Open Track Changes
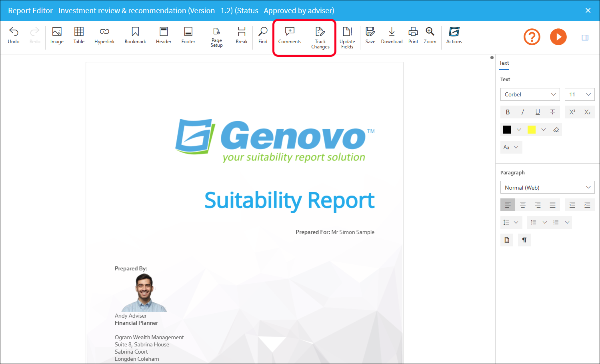Image resolution: width=600 pixels, height=364 pixels. (x=320, y=38)
